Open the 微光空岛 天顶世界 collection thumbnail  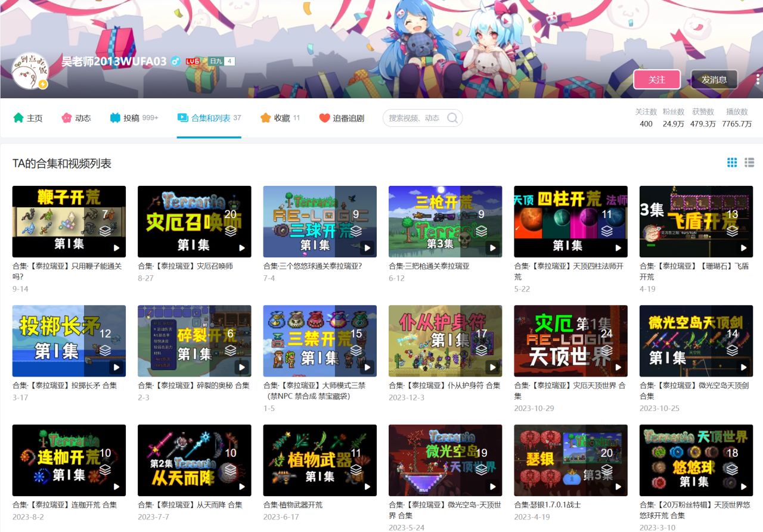[x=445, y=460]
